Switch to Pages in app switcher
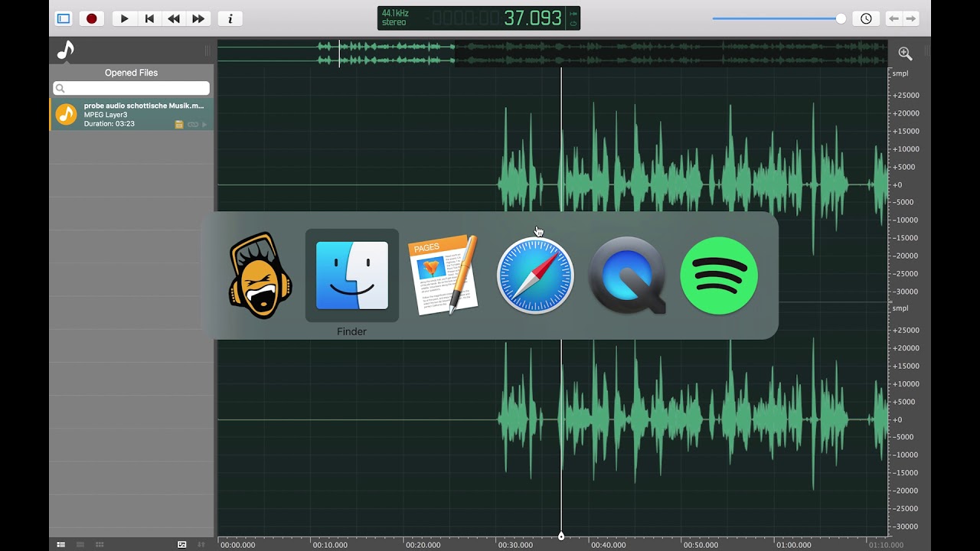980x551 pixels. [x=444, y=275]
